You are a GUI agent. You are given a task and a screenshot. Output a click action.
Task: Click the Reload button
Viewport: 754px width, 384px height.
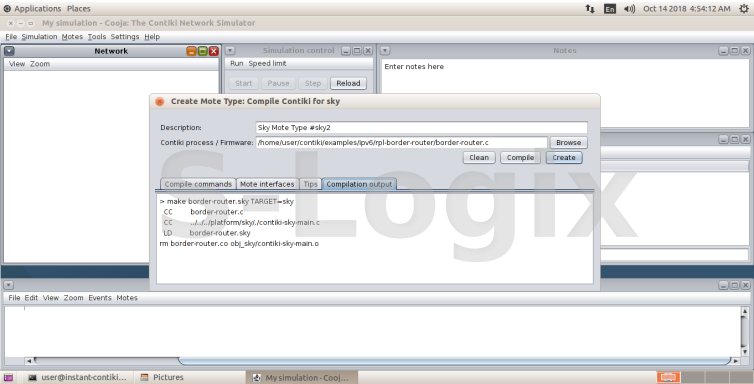348,83
